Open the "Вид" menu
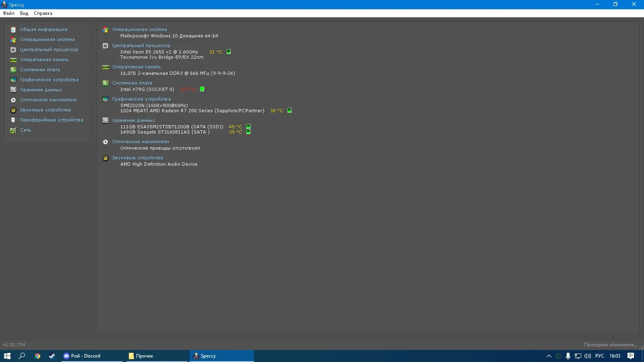 click(24, 13)
